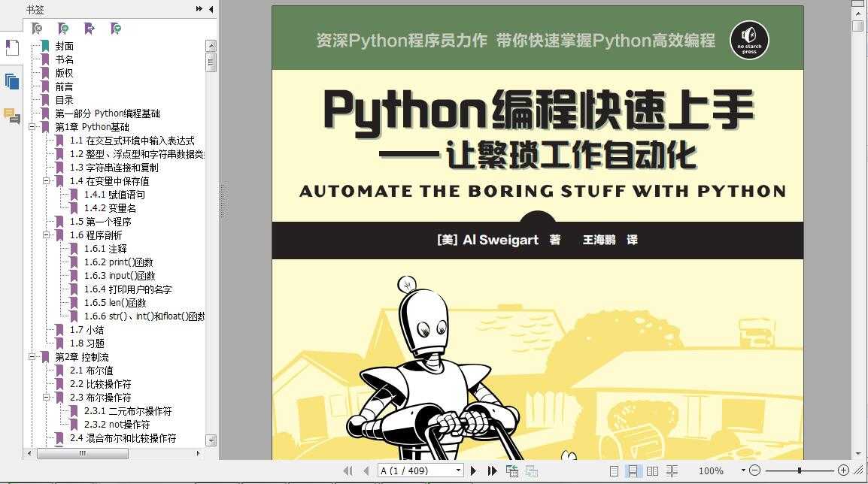Jump to 1.4.2 变量名
868x484 pixels.
[x=110, y=208]
